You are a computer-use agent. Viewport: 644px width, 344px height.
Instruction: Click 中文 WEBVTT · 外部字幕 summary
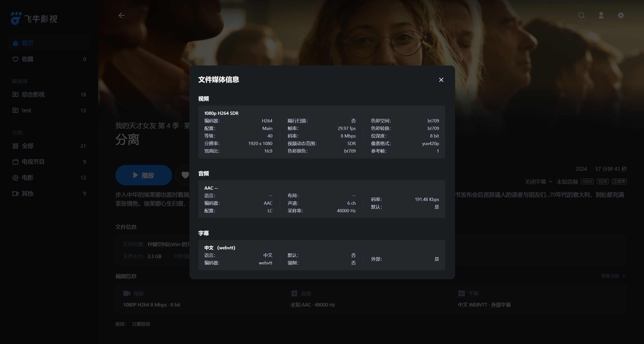point(484,305)
